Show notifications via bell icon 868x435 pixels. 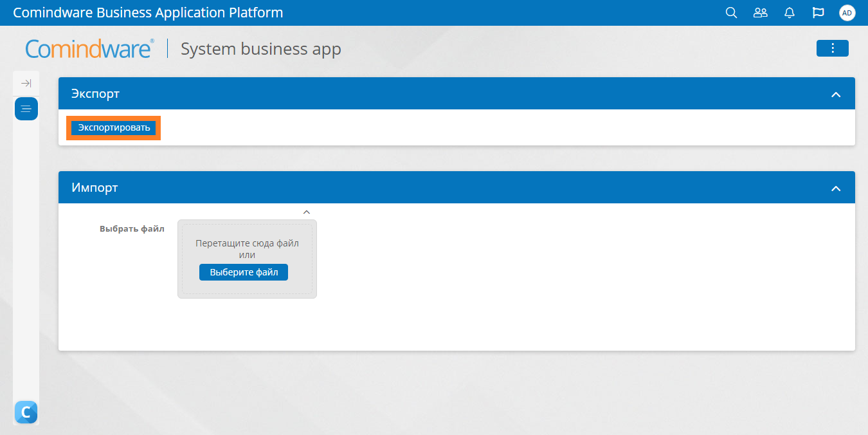[790, 13]
